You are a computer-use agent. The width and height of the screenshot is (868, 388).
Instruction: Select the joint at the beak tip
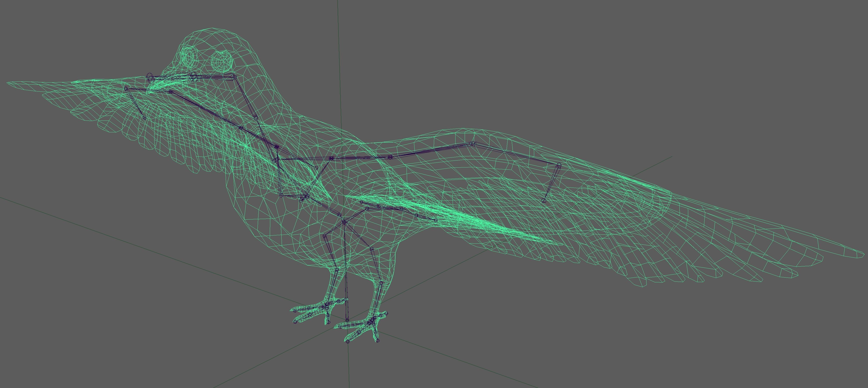[150, 78]
